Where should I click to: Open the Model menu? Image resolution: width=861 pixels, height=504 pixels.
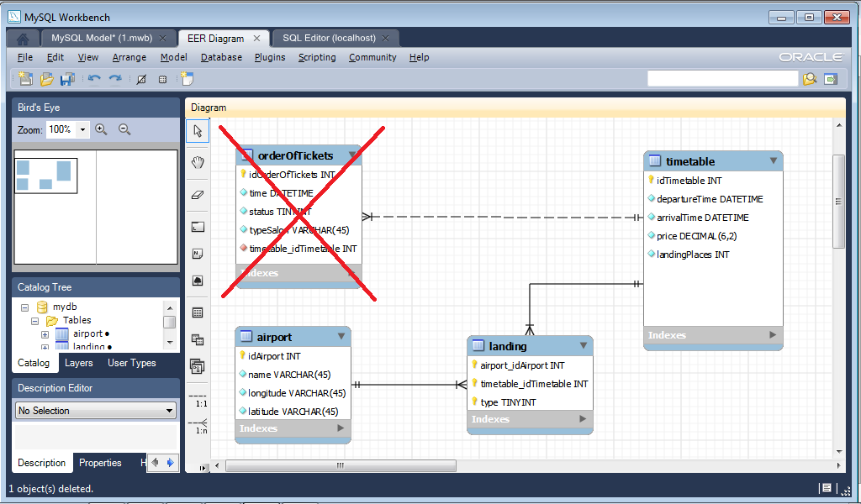[x=173, y=57]
